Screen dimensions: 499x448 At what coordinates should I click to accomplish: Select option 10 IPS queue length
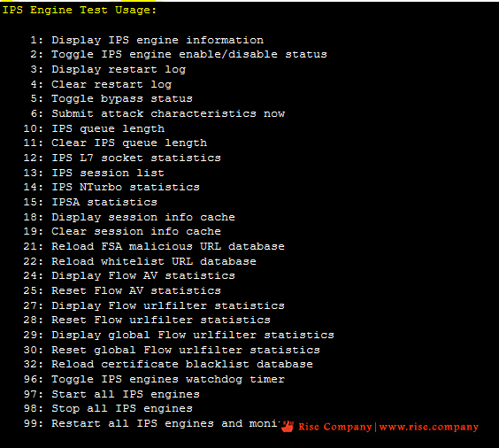coord(94,128)
